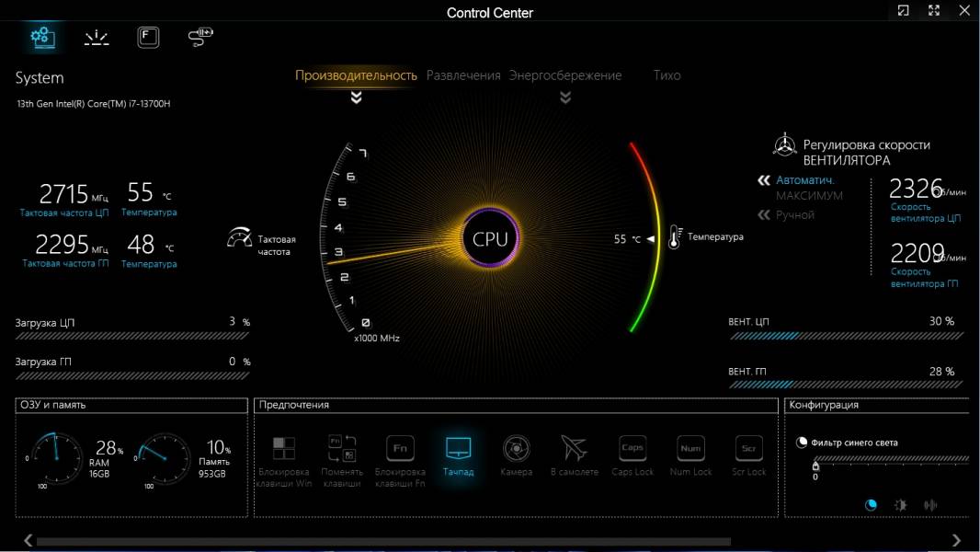Select the Производительность performance mode

click(356, 75)
